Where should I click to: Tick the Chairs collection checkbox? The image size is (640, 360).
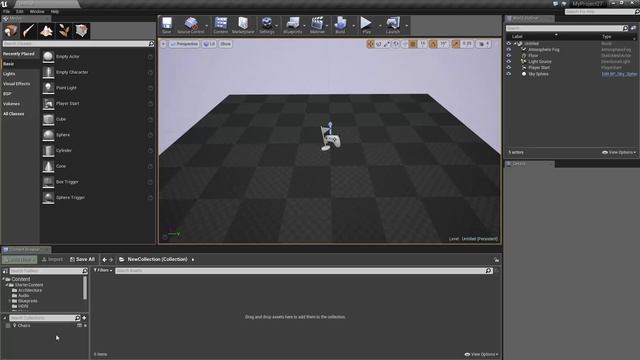(8, 326)
